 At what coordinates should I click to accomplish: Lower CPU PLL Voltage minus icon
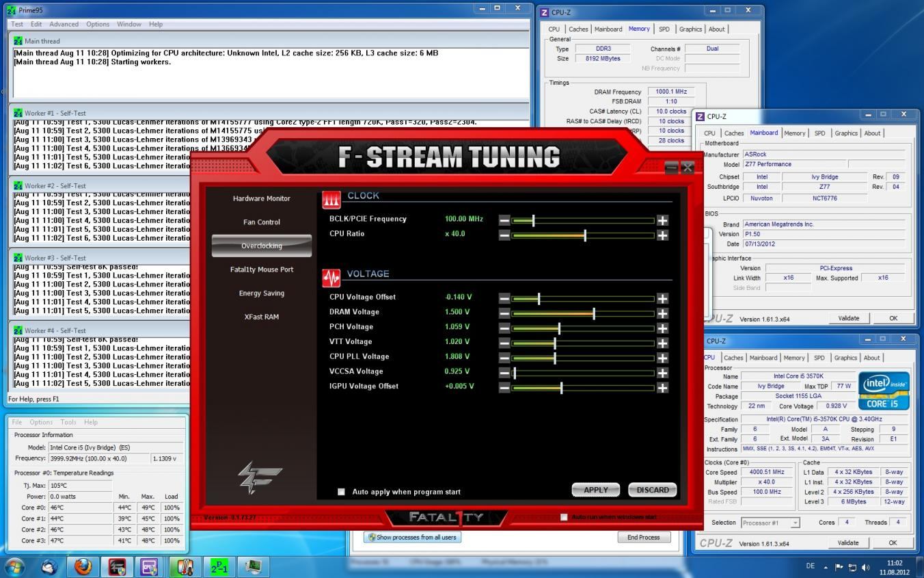[x=504, y=358]
